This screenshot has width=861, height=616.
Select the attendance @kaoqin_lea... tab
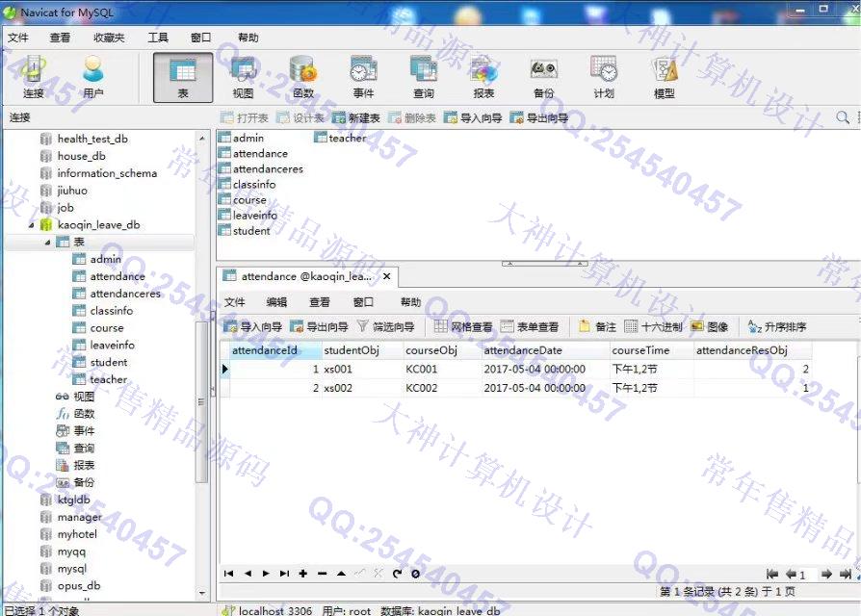click(x=306, y=276)
